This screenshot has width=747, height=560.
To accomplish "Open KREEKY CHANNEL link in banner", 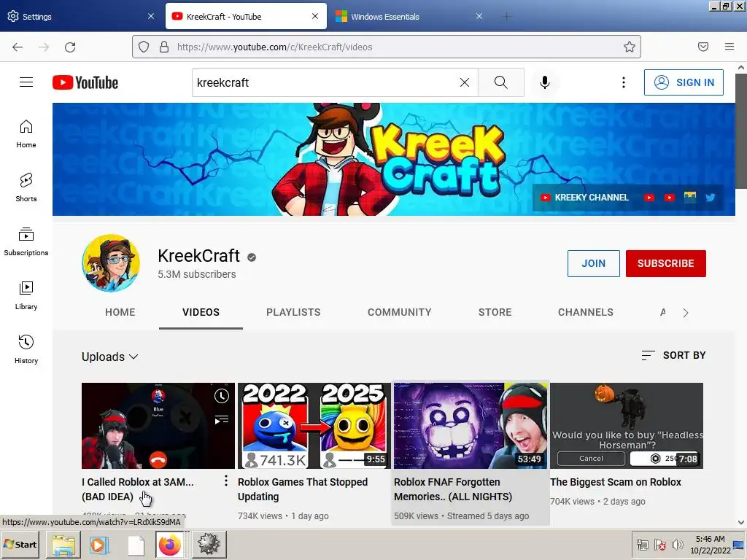I will click(x=584, y=198).
